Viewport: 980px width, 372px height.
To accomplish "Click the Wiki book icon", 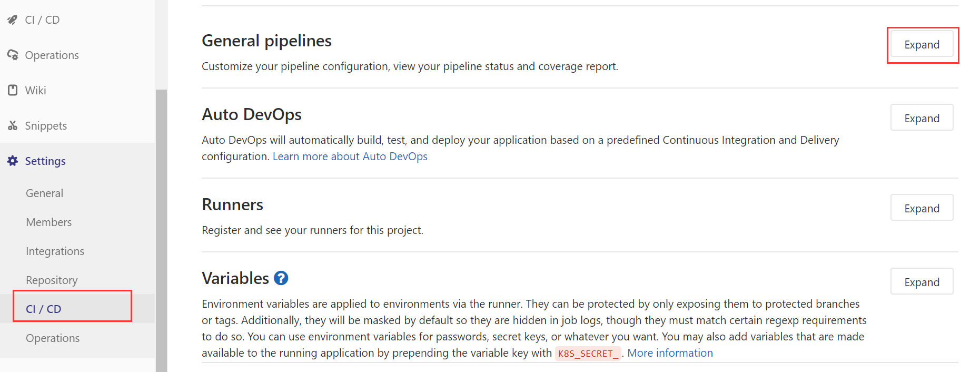I will 13,90.
